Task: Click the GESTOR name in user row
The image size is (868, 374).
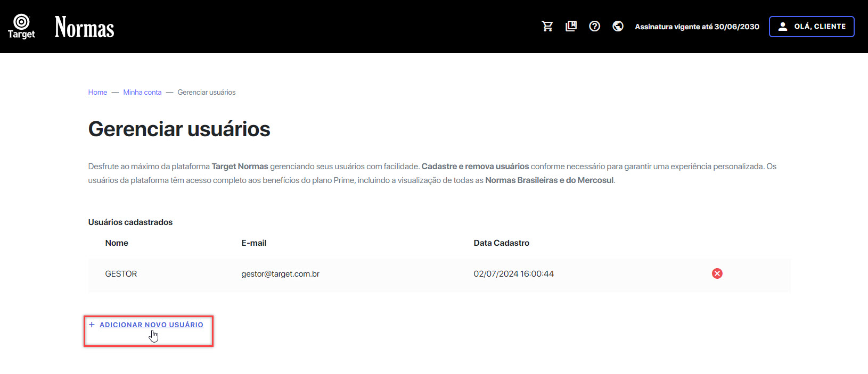Action: [x=121, y=274]
